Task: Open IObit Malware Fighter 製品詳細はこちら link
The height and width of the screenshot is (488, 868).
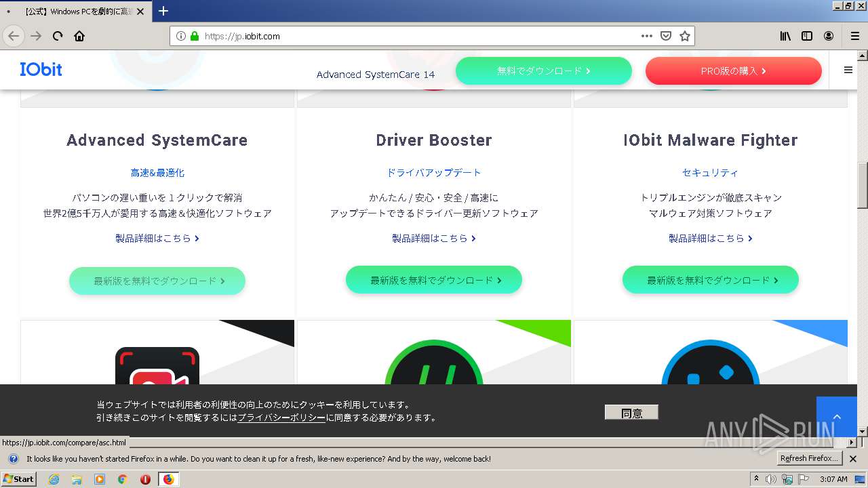Action: click(x=711, y=238)
